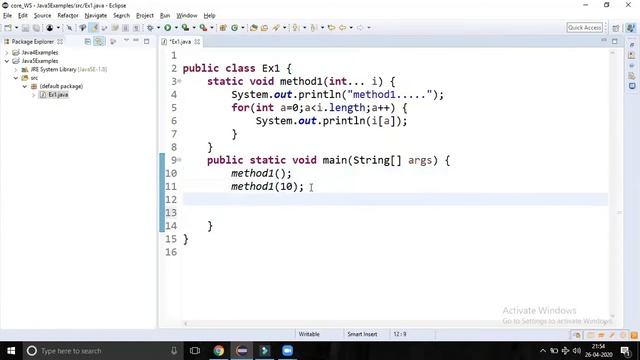640x360 pixels.
Task: Open the Search menu
Action: [121, 16]
